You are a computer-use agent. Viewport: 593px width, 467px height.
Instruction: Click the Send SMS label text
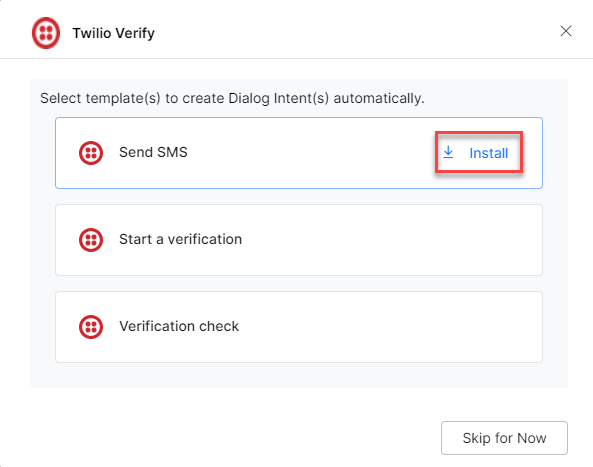pyautogui.click(x=153, y=152)
